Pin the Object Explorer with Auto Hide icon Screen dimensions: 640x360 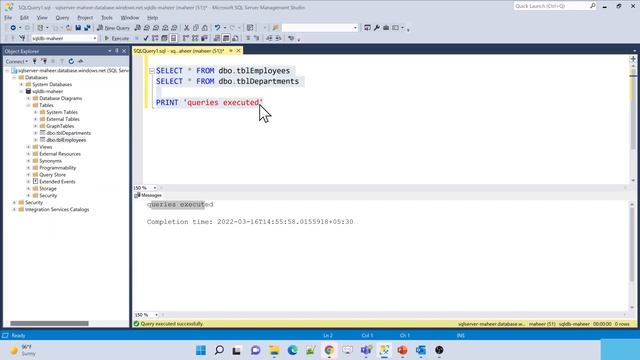point(117,51)
